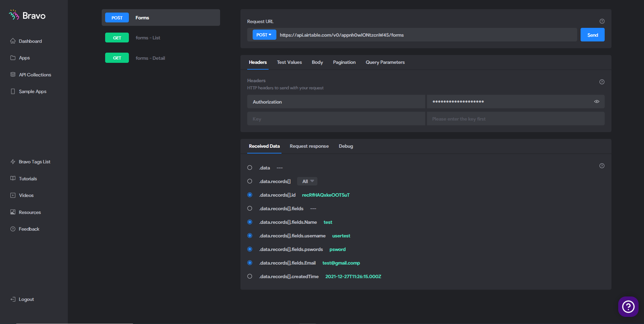Click the Apps folder icon
The height and width of the screenshot is (324, 644).
pos(13,58)
